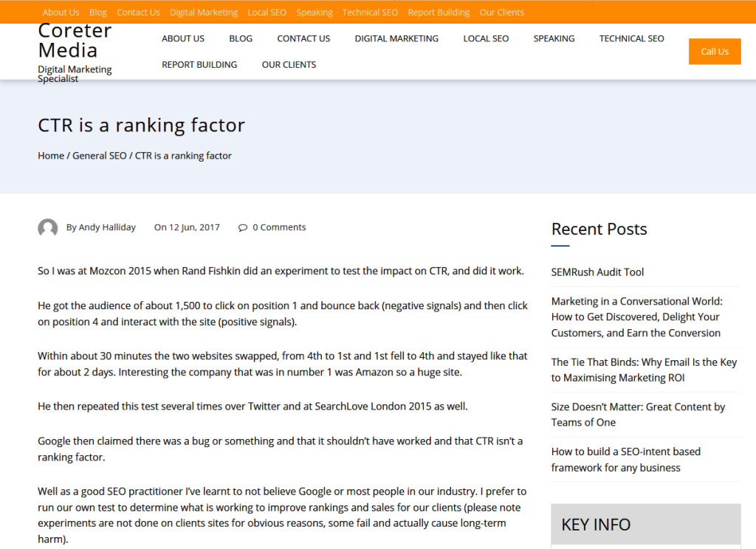756x549 pixels.
Task: Select Speaking in the top orange bar
Action: tap(315, 12)
